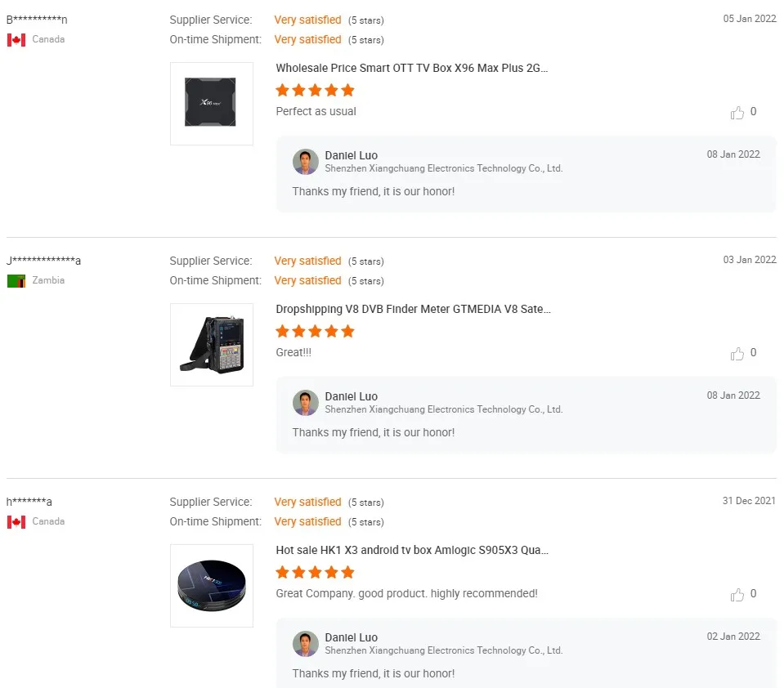The height and width of the screenshot is (688, 784).
Task: Click reviewer name J*************a
Action: pyautogui.click(x=44, y=261)
